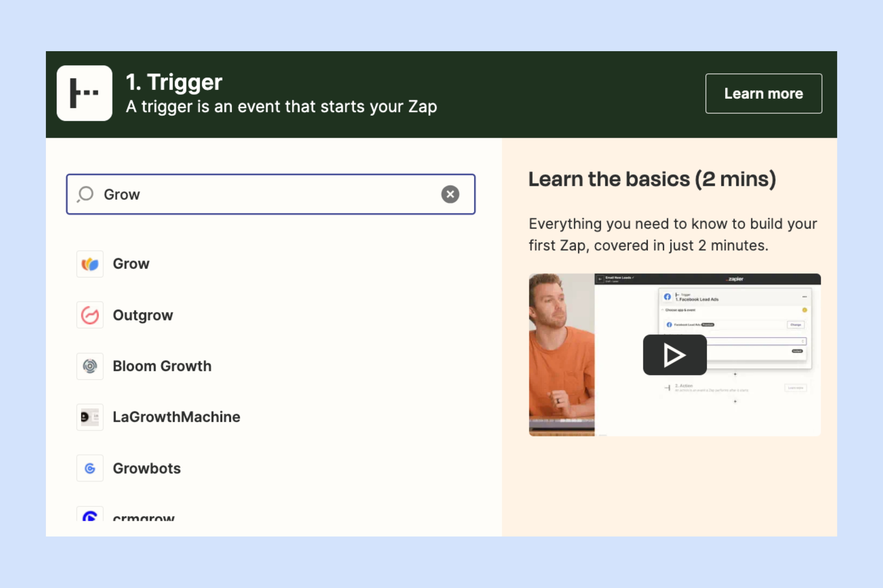This screenshot has width=883, height=588.
Task: Click the search magnifier icon
Action: pos(85,194)
